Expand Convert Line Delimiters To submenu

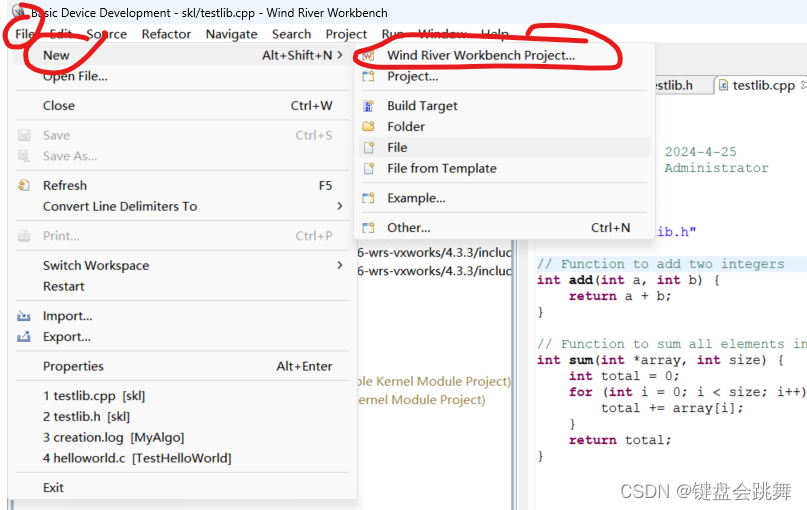pyautogui.click(x=340, y=206)
